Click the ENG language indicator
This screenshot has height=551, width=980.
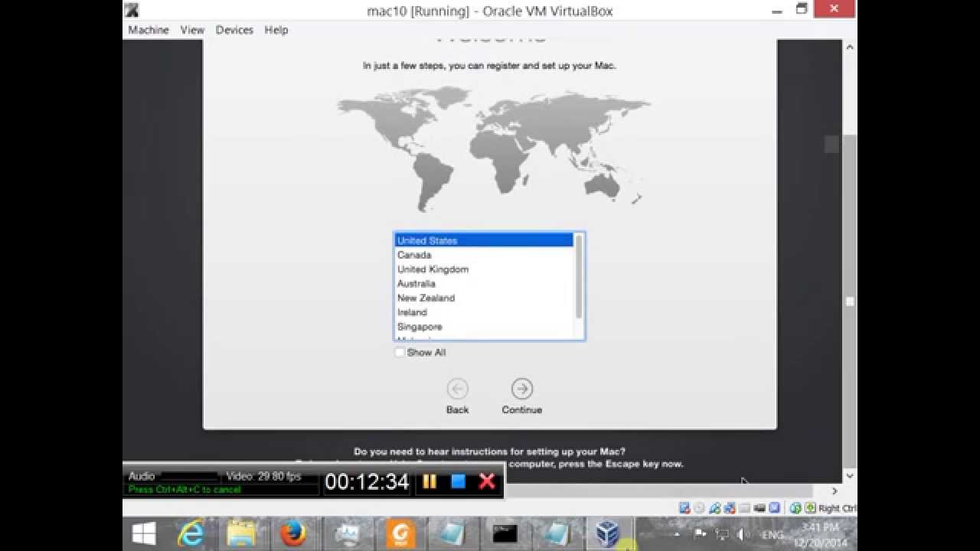click(772, 534)
